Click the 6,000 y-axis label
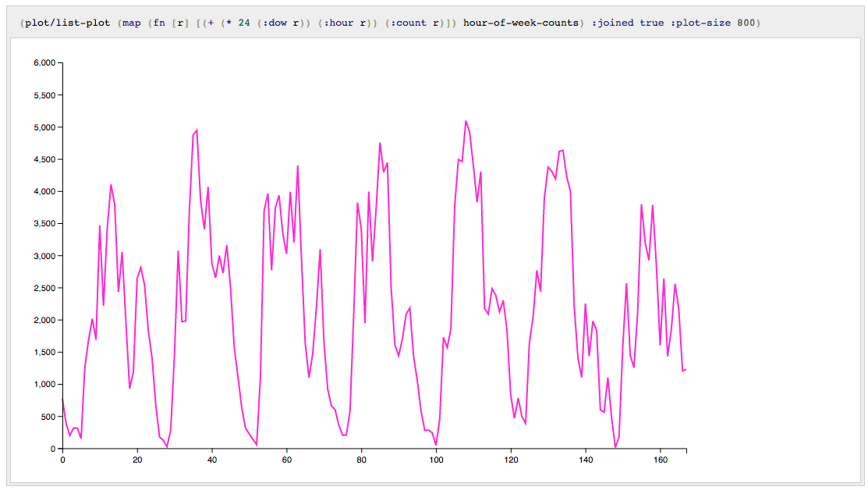The width and height of the screenshot is (868, 490). coord(44,63)
